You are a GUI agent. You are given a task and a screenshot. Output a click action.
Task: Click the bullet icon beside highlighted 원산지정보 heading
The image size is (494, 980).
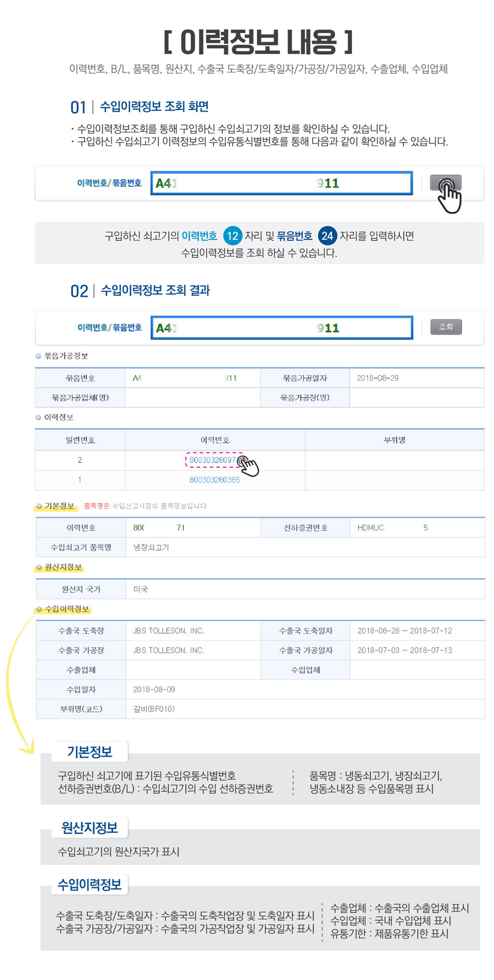pos(39,568)
